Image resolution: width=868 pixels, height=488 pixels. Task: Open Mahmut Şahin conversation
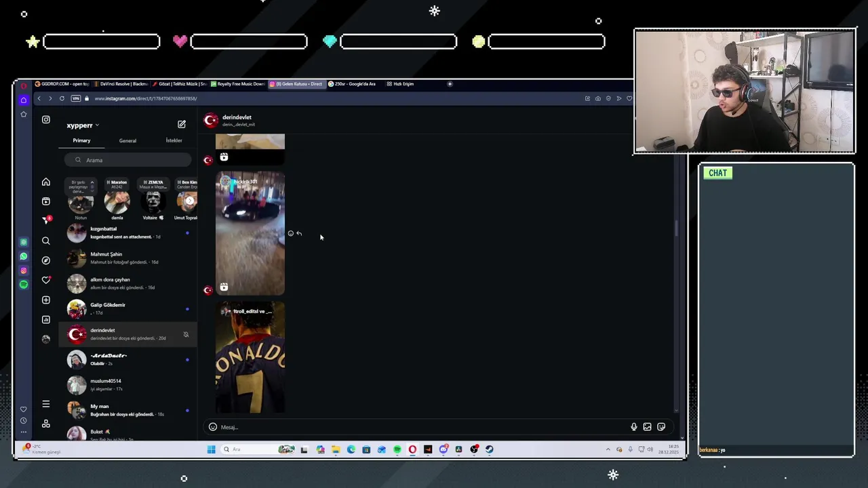(128, 258)
